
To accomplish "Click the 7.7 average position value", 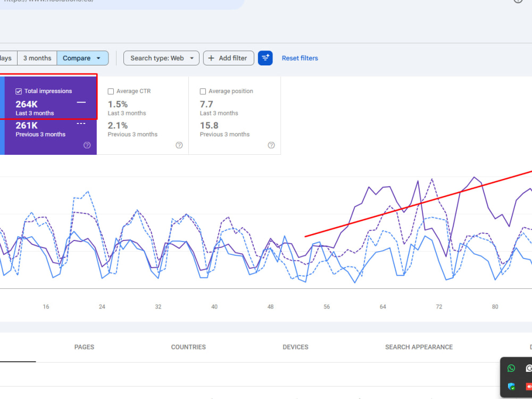I will pos(206,104).
